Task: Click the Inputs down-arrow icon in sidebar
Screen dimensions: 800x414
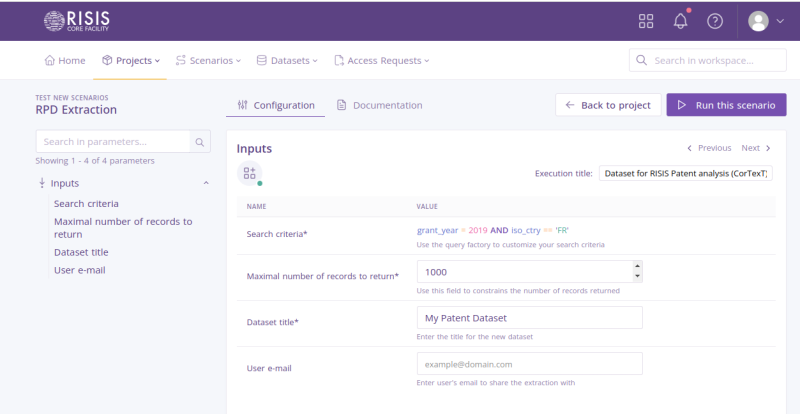Action: (x=42, y=183)
